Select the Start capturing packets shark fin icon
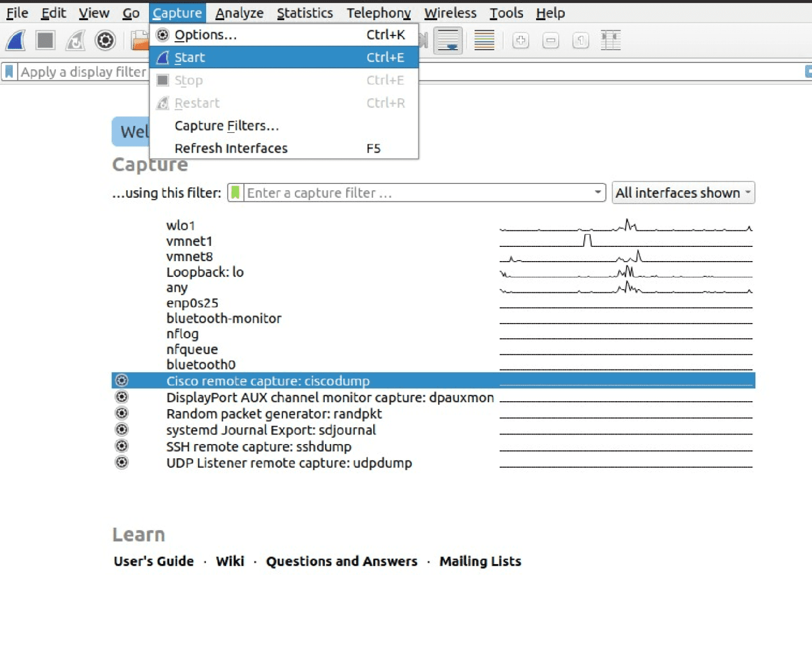 pyautogui.click(x=15, y=40)
